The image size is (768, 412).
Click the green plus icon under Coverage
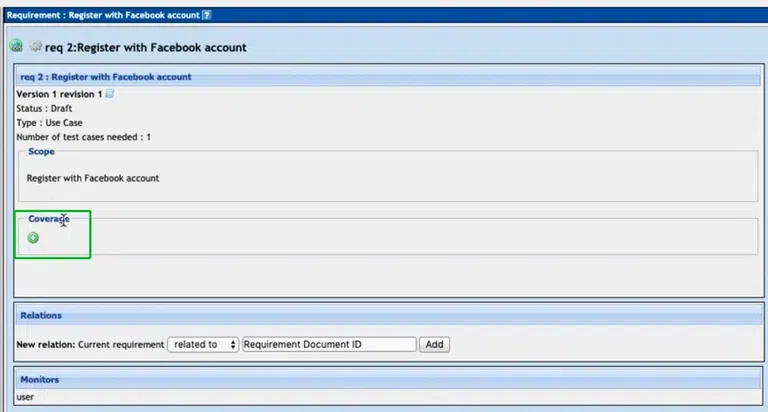coord(33,238)
